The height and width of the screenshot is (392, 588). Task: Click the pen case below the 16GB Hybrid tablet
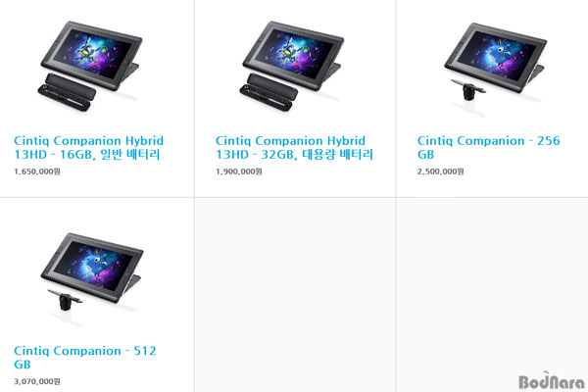click(x=67, y=92)
